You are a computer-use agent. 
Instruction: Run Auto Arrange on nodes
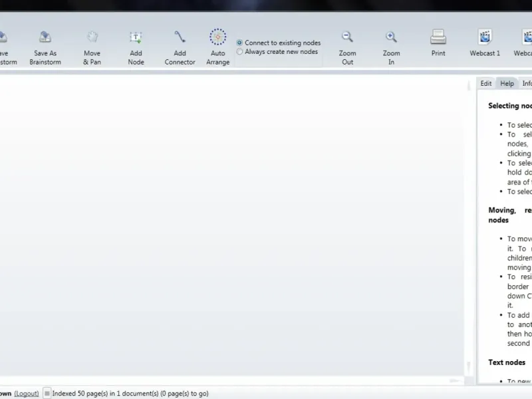point(218,37)
